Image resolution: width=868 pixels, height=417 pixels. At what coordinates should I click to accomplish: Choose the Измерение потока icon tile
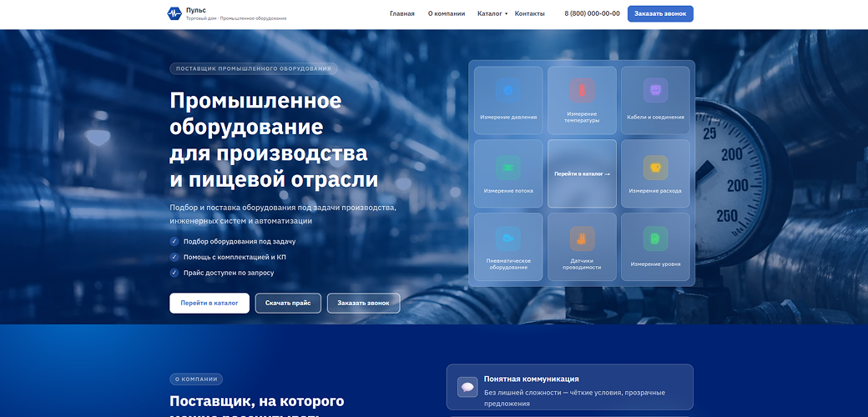508,168
